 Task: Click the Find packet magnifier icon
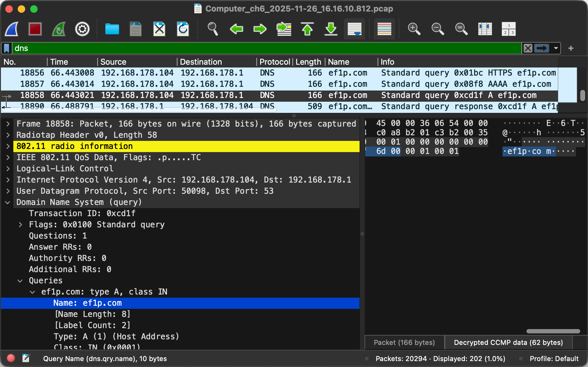tap(213, 29)
